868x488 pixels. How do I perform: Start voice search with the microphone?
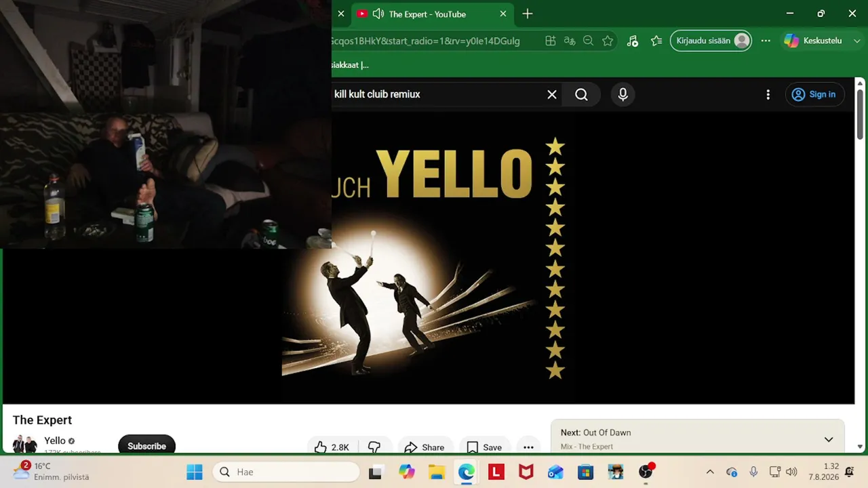click(x=623, y=95)
